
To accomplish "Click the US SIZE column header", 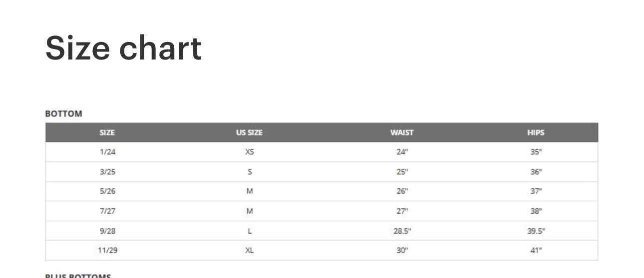I will [x=249, y=132].
